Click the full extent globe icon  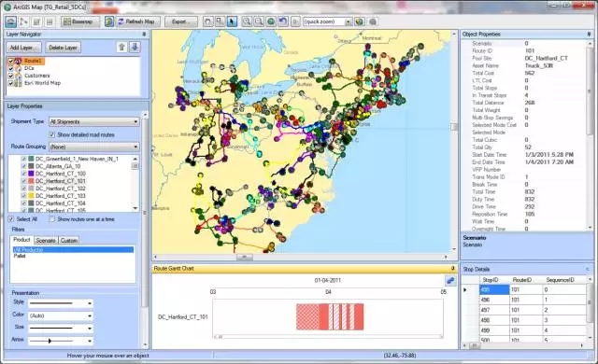point(271,21)
